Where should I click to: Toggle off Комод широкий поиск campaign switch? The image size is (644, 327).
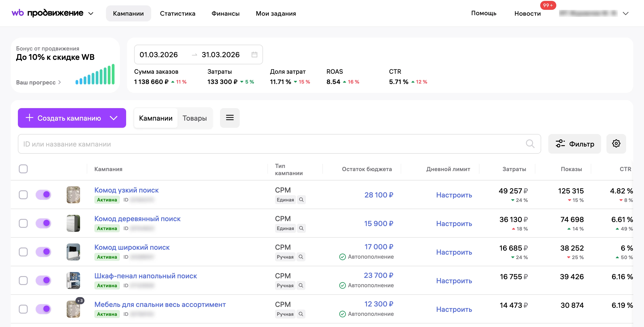coord(43,252)
